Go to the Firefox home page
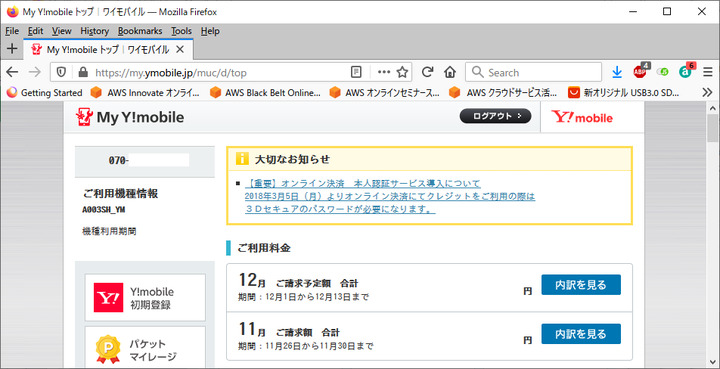Viewport: 720px width, 369px height. [450, 72]
